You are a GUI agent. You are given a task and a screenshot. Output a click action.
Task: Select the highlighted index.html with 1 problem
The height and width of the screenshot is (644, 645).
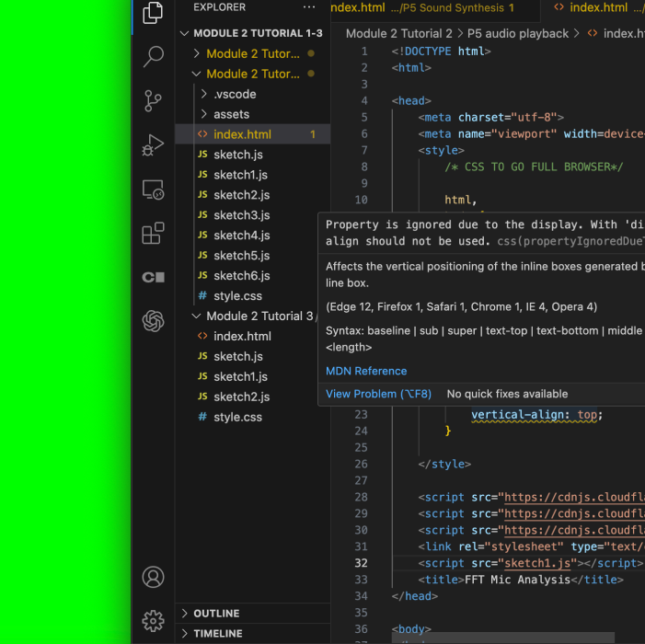pyautogui.click(x=252, y=134)
